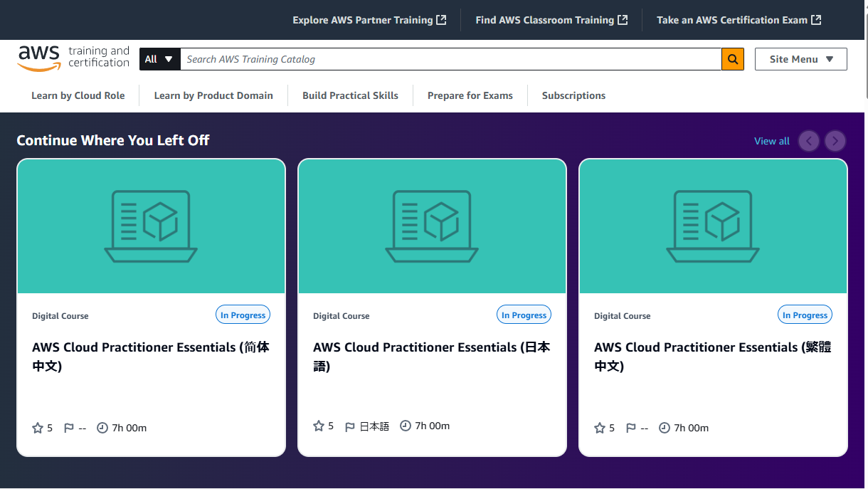Click external-link icon beside Take an AWS Certification Exam
This screenshot has width=868, height=489.
(x=816, y=20)
